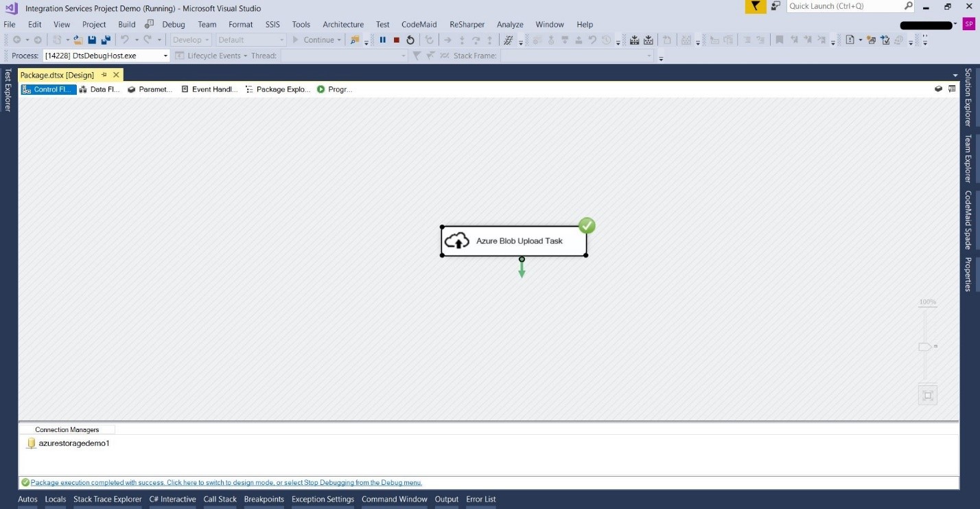Screen dimensions: 980x509
Task: Click the page-with-exclamation toolbar icon
Action: tap(850, 40)
